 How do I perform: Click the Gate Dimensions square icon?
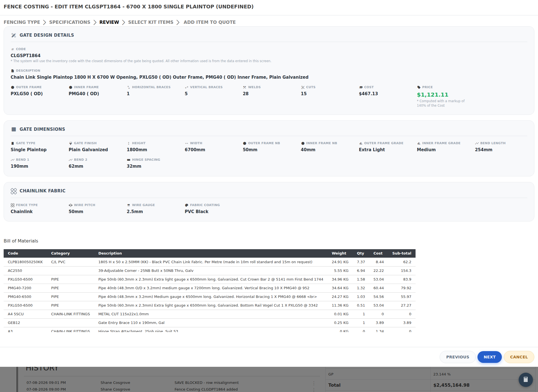coord(13,129)
